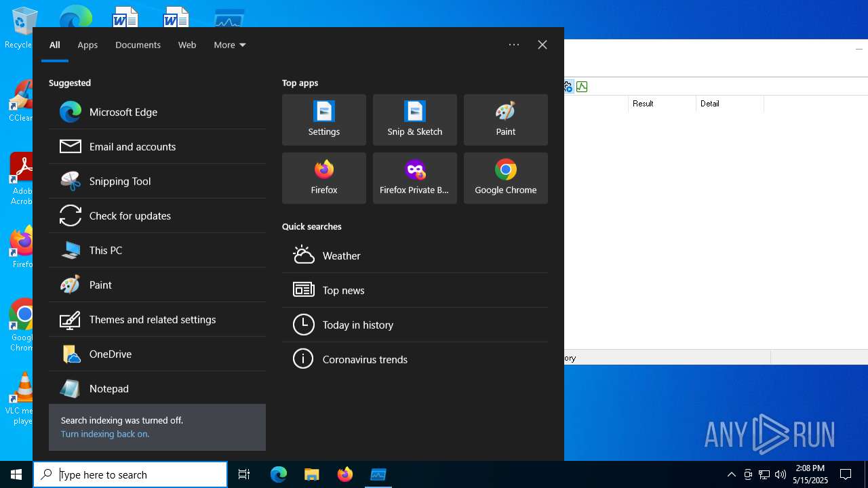This screenshot has width=868, height=488.
Task: Open Firefox from the taskbar
Action: click(345, 474)
